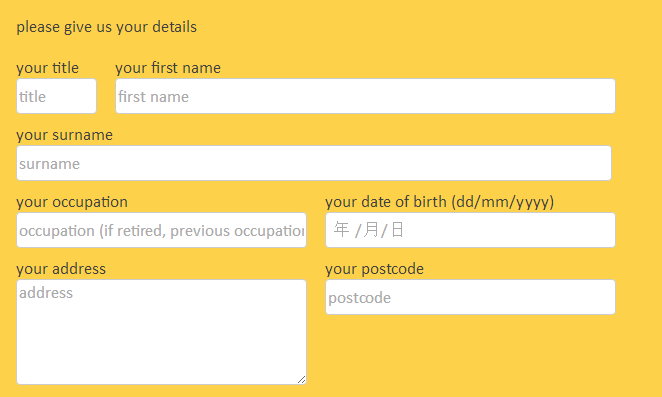The image size is (662, 397).
Task: Click the address textarea resize handle
Action: [301, 379]
